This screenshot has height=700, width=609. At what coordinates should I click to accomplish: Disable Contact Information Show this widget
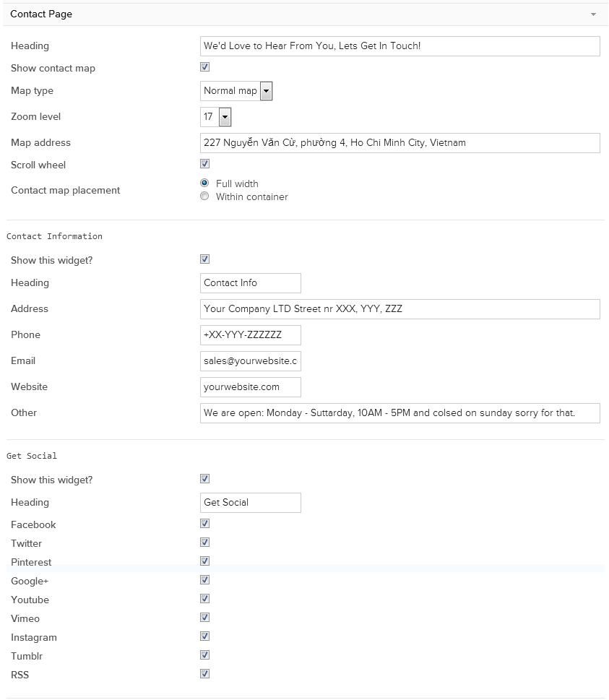(x=204, y=259)
